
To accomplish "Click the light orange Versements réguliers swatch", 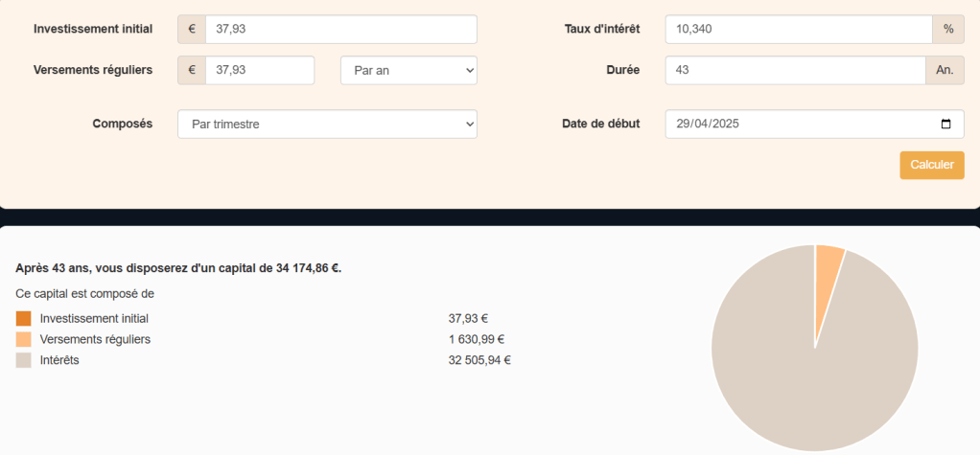I will [24, 339].
